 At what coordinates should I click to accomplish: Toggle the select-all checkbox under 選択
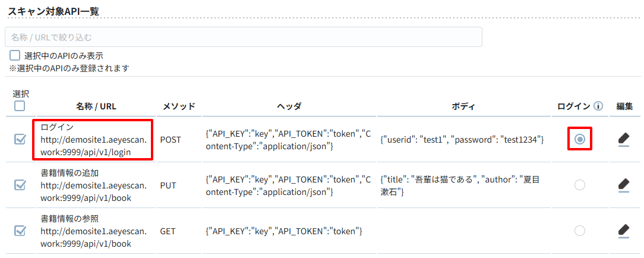(19, 106)
